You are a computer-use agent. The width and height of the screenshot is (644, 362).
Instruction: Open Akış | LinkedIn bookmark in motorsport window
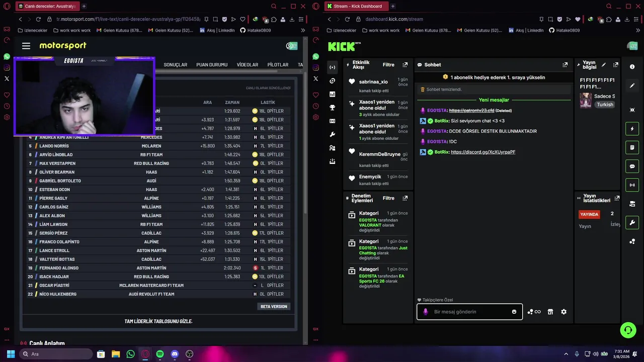[216, 30]
